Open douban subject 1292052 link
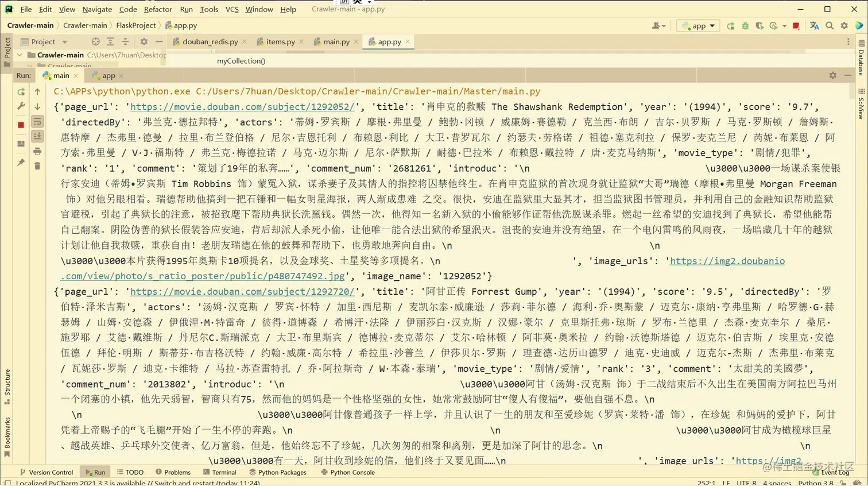The image size is (868, 486). (242, 107)
